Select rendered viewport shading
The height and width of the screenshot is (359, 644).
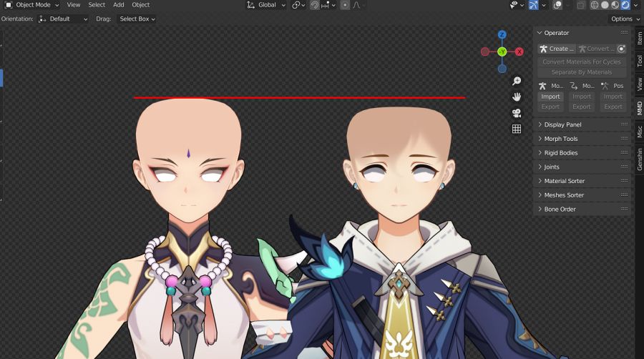[x=625, y=5]
